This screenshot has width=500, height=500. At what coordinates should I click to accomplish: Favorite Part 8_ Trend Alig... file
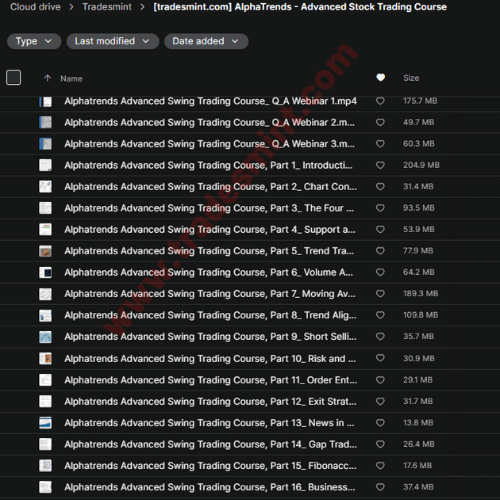380,315
